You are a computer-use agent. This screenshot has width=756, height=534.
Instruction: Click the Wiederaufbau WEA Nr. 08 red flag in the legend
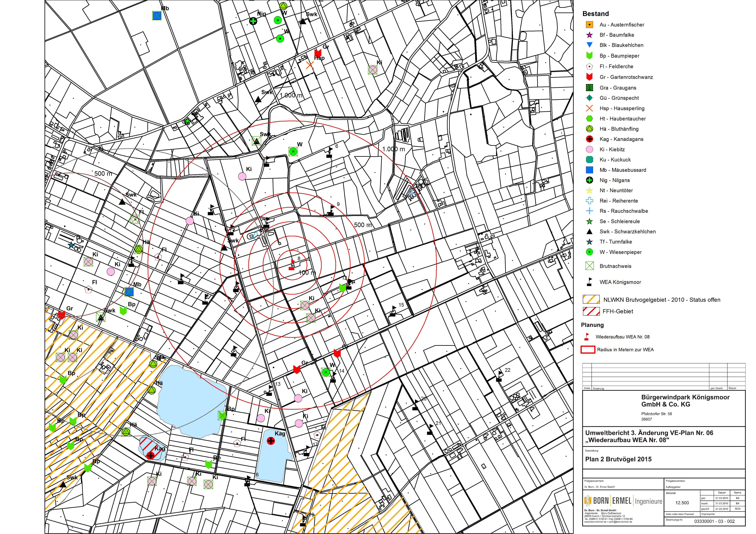point(586,337)
